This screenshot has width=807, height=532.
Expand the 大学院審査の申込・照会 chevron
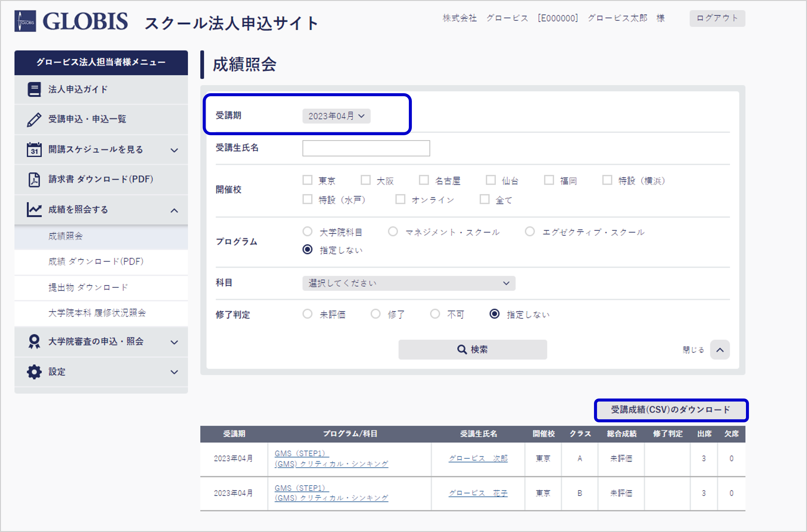coord(174,342)
